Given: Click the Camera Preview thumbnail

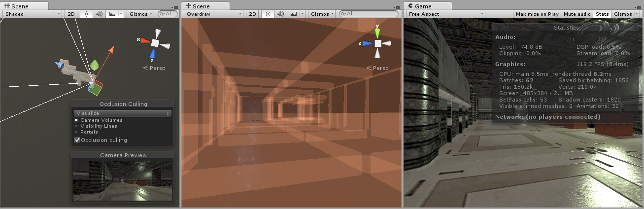Looking at the screenshot, I should click(x=122, y=180).
